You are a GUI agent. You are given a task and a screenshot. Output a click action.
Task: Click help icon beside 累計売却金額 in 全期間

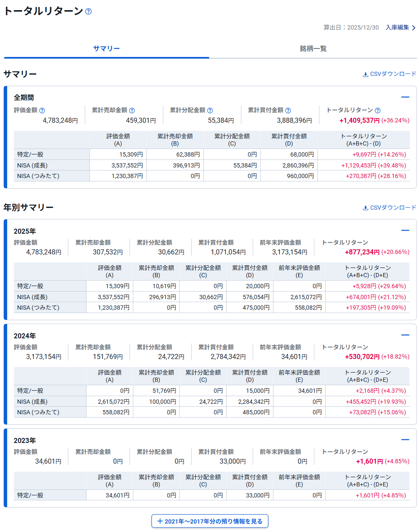(x=132, y=111)
